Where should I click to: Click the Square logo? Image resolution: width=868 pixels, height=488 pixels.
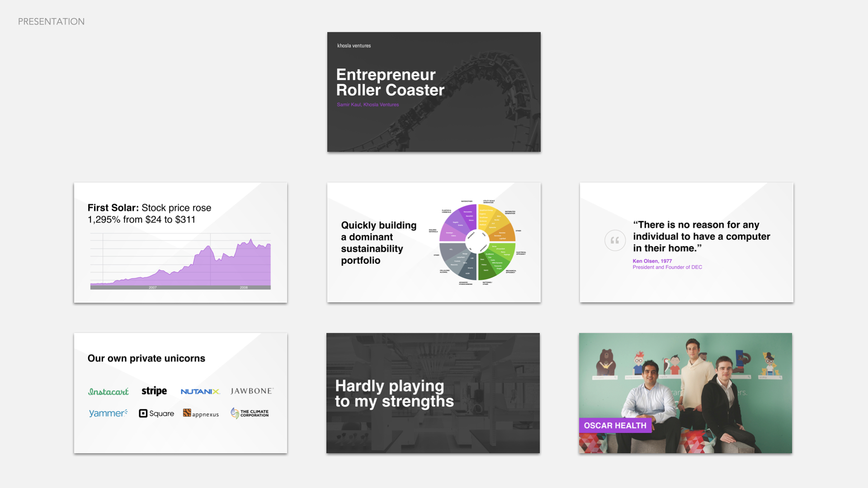click(x=156, y=413)
